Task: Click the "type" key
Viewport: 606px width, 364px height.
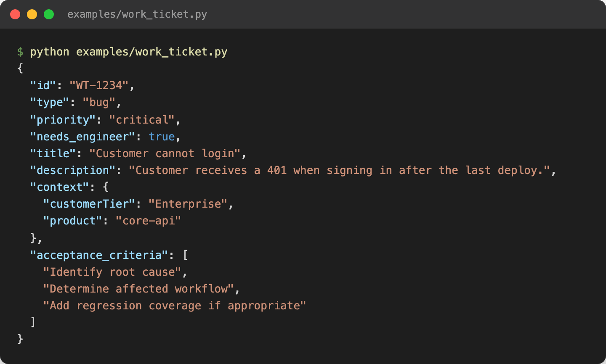Action: (49, 102)
